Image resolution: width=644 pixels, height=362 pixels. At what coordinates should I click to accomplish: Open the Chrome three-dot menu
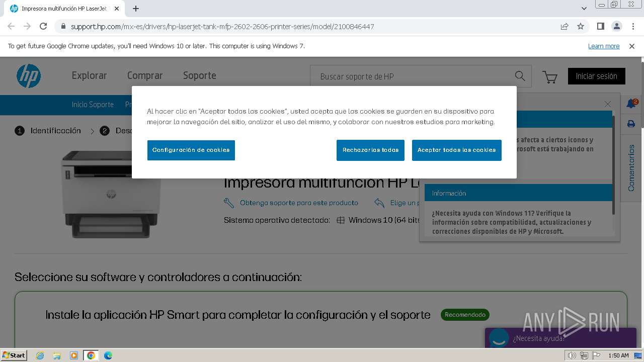click(632, 26)
